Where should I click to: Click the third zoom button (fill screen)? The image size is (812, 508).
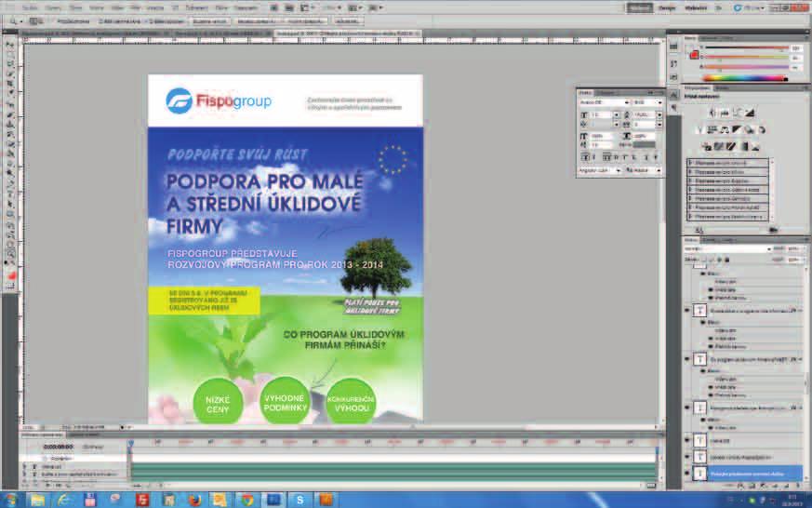305,21
